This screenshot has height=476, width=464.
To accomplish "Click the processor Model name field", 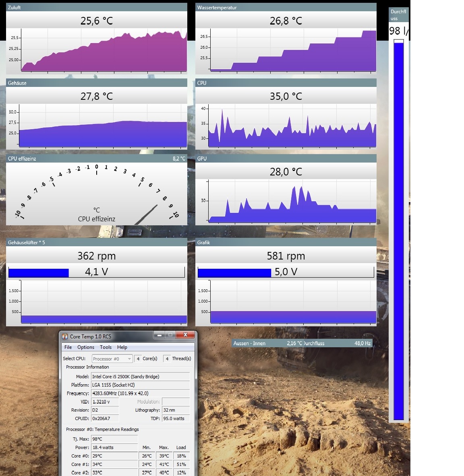I will pyautogui.click(x=140, y=377).
